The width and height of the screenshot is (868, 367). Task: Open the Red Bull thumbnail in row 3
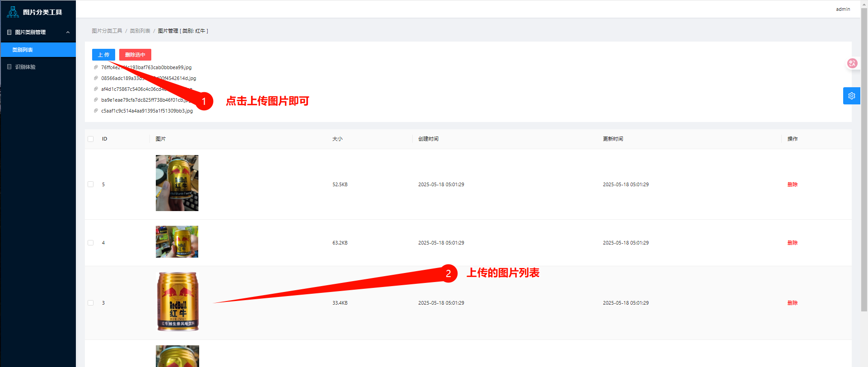(x=177, y=301)
